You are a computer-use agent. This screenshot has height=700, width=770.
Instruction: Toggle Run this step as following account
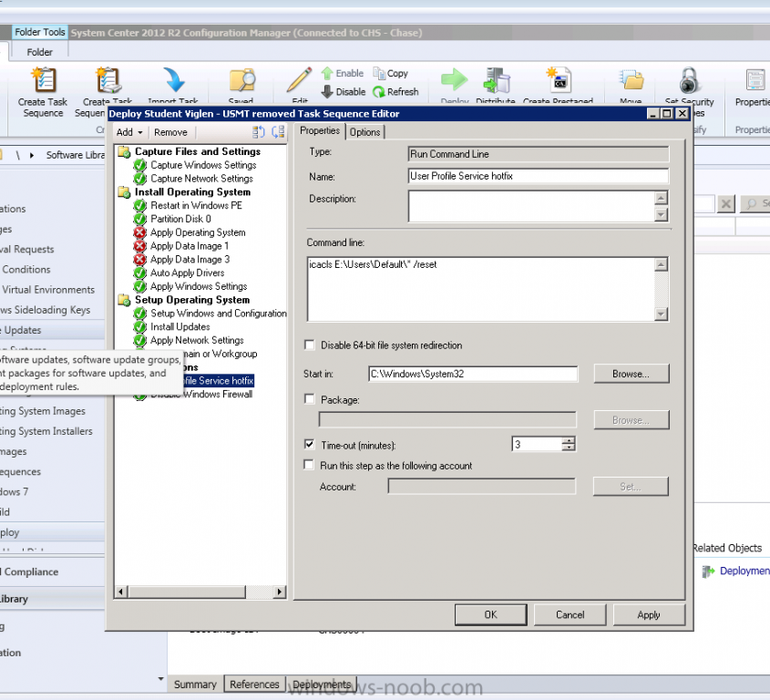click(x=310, y=466)
